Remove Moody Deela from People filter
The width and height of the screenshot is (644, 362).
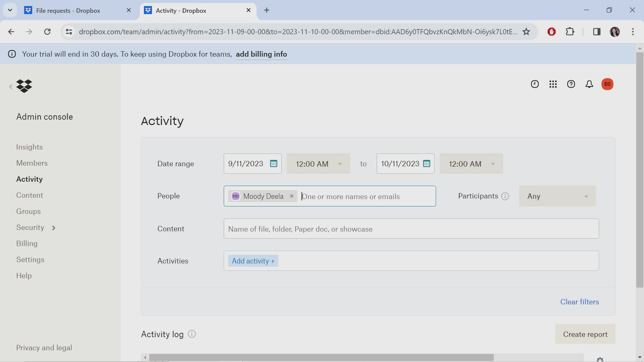click(291, 196)
